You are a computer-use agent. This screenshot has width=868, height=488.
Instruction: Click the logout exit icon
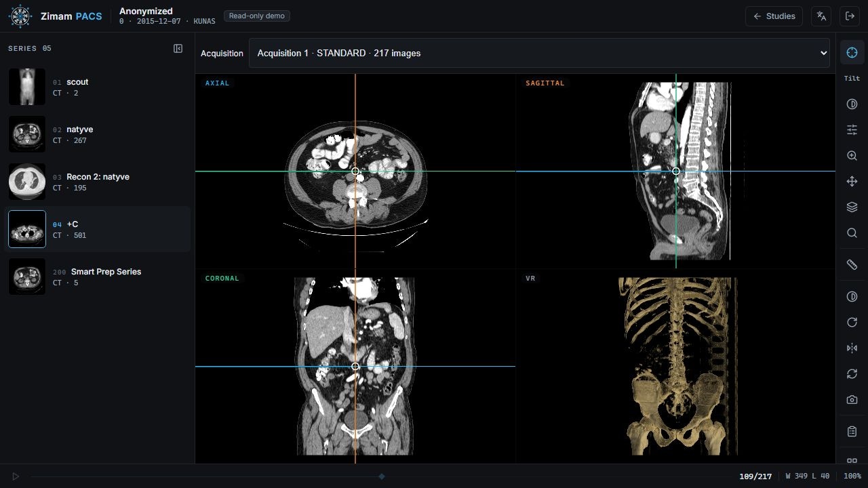(850, 16)
